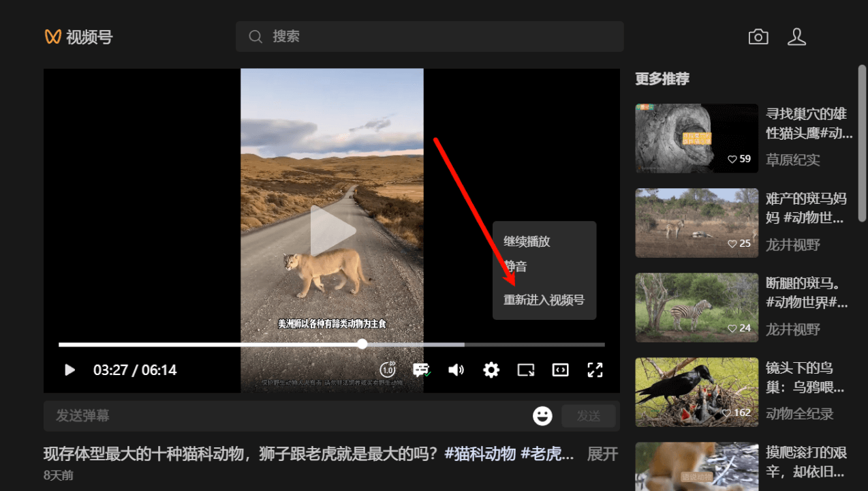
Task: Open the 1.0 playback speed control
Action: click(x=387, y=370)
